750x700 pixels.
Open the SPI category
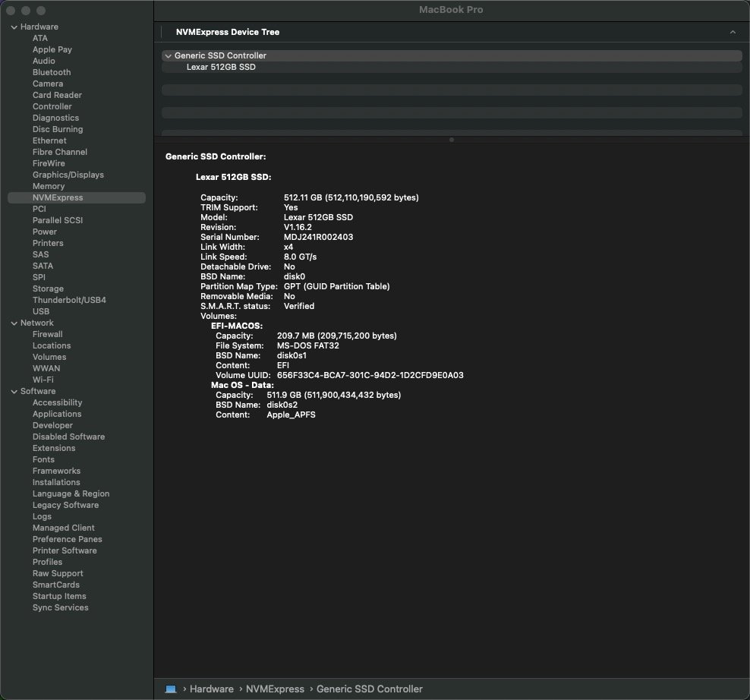click(x=39, y=278)
